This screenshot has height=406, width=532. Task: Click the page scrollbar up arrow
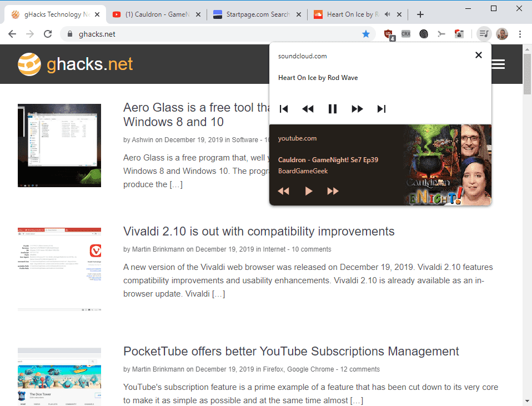(x=527, y=49)
